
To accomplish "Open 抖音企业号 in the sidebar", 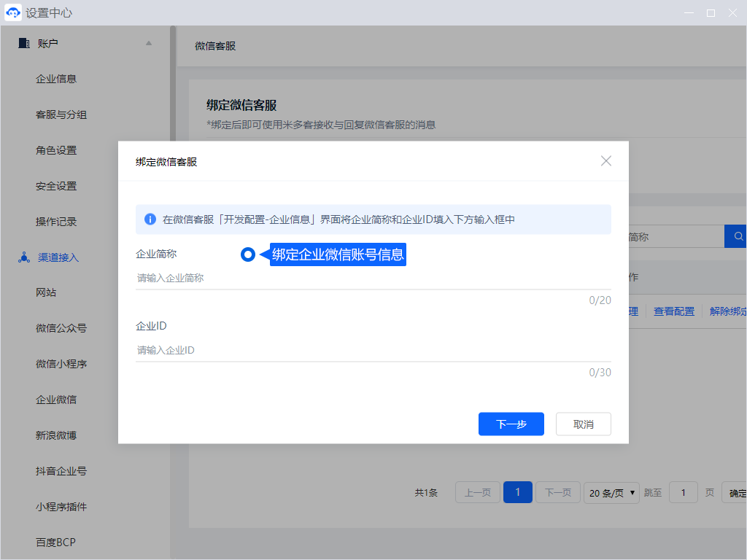I will pyautogui.click(x=61, y=471).
